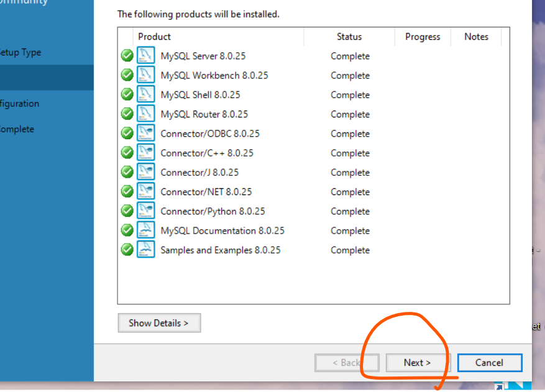Click green checkmark beside Connector/Python 8.0.25

click(x=127, y=211)
